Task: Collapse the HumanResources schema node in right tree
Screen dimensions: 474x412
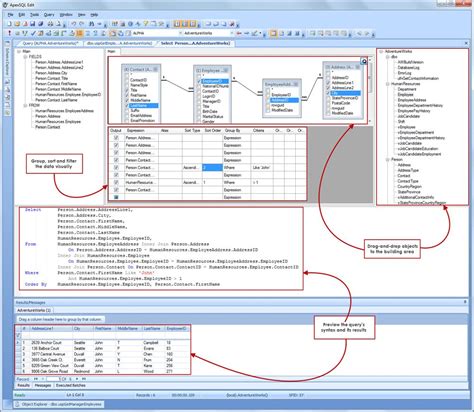Action: [388, 84]
